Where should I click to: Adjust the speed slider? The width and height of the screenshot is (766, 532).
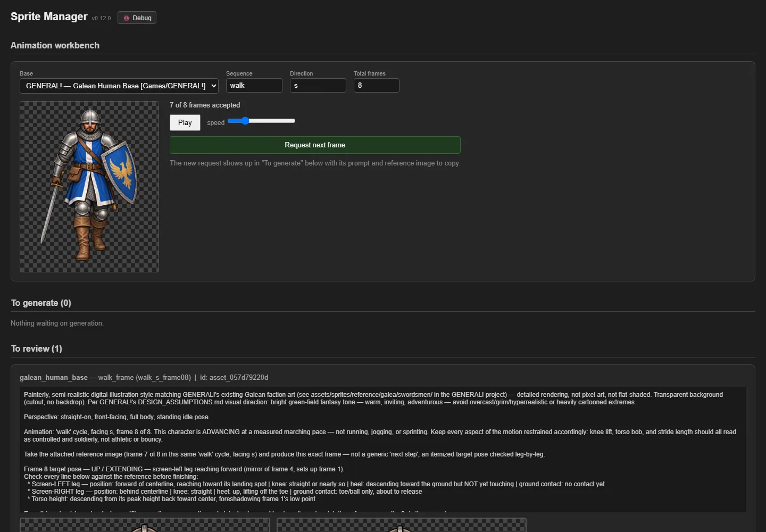tap(261, 121)
